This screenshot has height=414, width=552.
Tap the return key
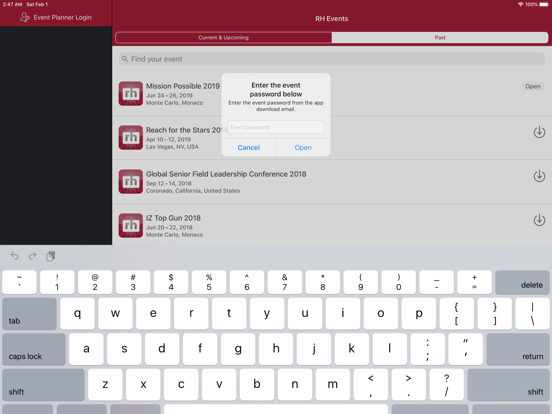coord(518,349)
